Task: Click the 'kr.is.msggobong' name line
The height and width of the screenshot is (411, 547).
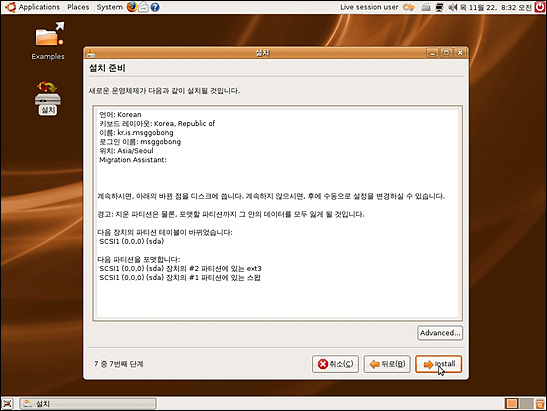Action: coord(136,133)
